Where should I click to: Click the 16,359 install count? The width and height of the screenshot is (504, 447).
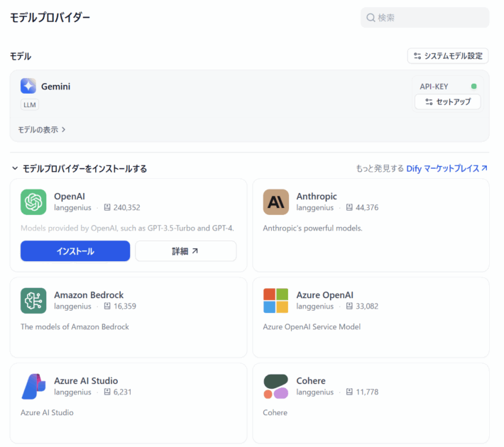pyautogui.click(x=125, y=307)
